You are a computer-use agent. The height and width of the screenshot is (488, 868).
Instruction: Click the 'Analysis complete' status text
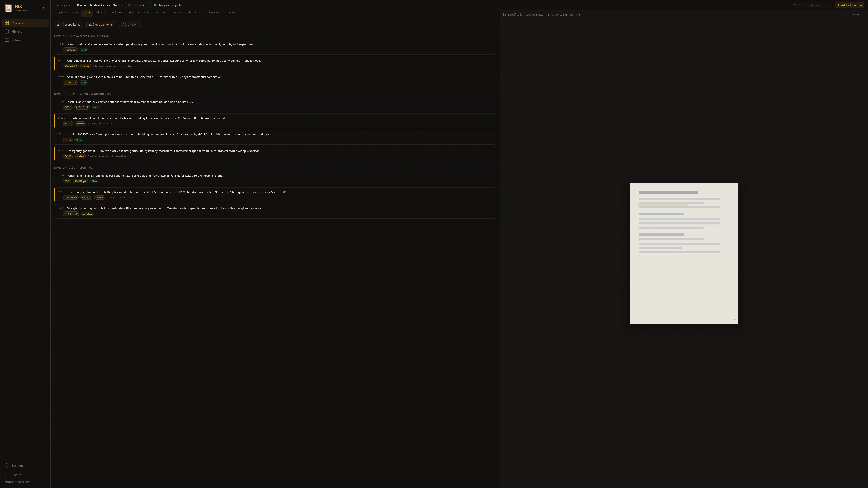[170, 5]
